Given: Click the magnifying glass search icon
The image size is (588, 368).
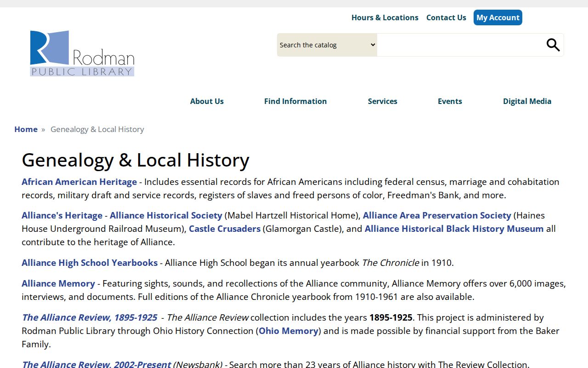Looking at the screenshot, I should tap(553, 45).
